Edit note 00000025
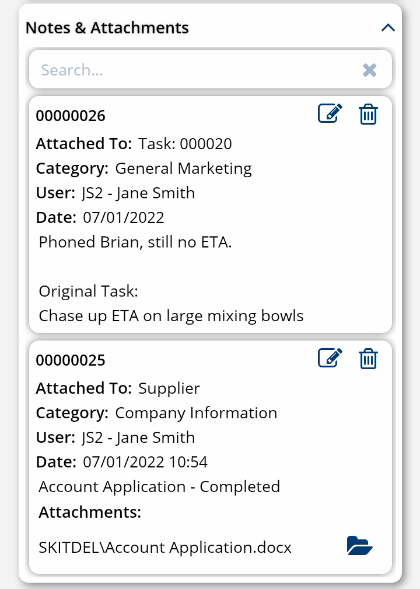The height and width of the screenshot is (589, 420). [330, 358]
